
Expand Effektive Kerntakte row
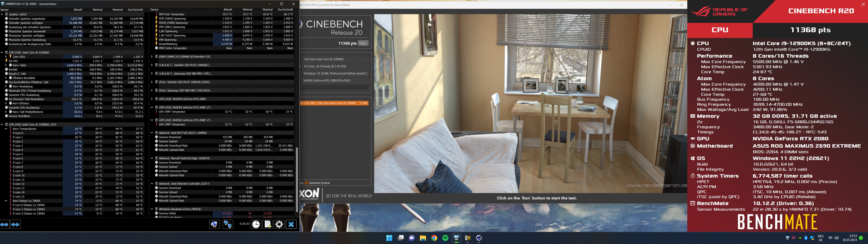[x=6, y=78]
